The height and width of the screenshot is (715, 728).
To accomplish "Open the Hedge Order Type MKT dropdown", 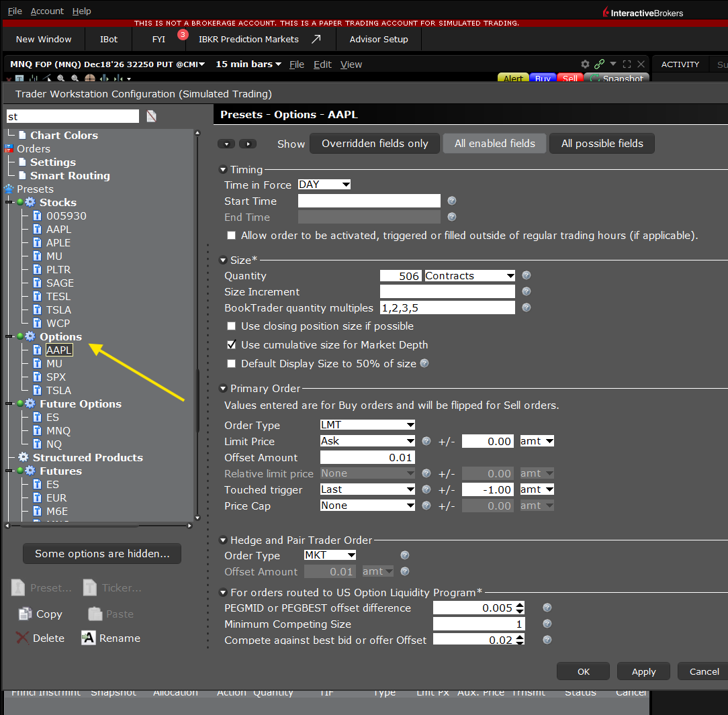I will click(330, 555).
